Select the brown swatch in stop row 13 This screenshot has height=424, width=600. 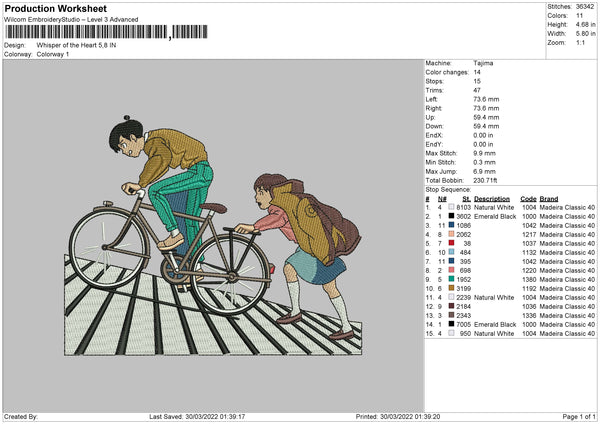coord(452,315)
